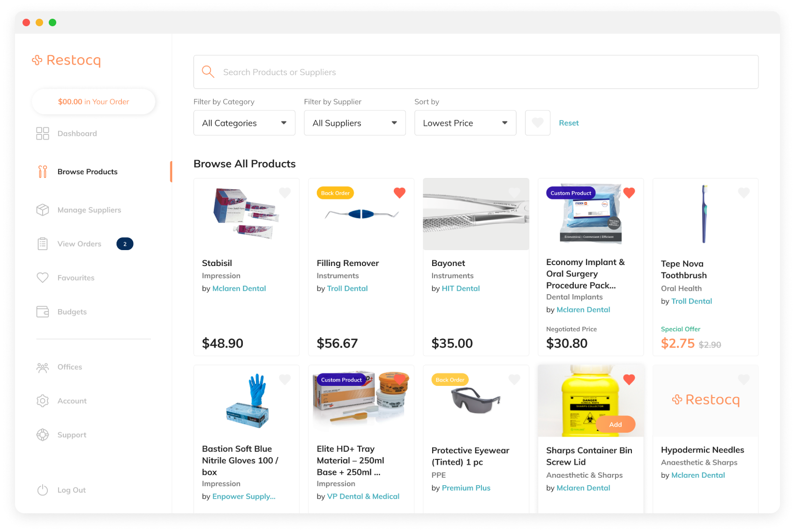Go to Favourites in the sidebar
The height and width of the screenshot is (532, 795).
[76, 278]
